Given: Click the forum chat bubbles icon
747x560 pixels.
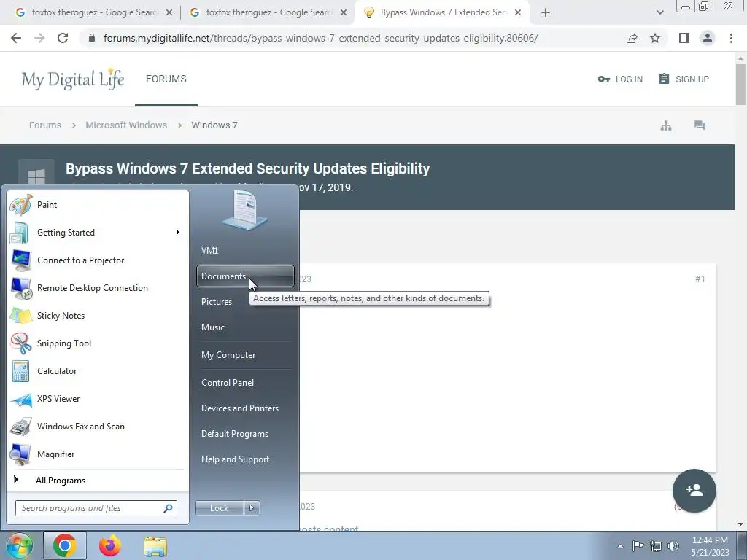Looking at the screenshot, I should (700, 125).
